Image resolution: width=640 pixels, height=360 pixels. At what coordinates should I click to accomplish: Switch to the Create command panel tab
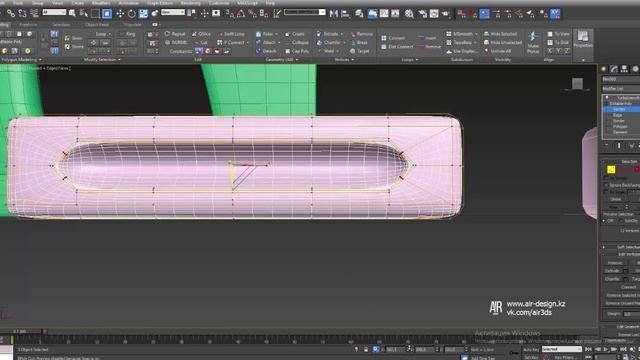point(604,69)
